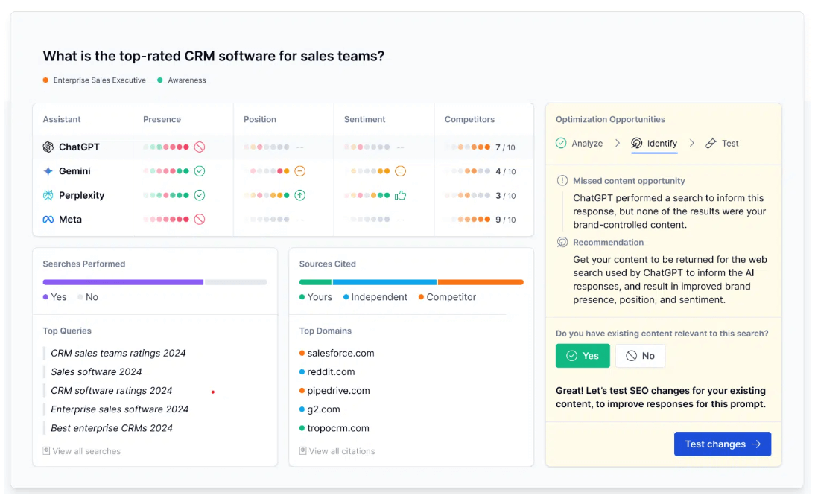
Task: Open View all searches link
Action: [82, 451]
